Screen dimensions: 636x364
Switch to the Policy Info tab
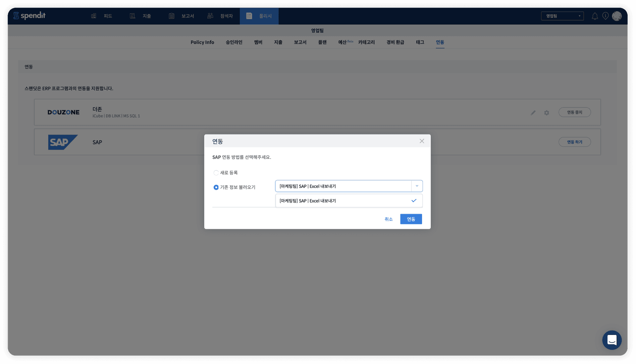click(x=202, y=42)
